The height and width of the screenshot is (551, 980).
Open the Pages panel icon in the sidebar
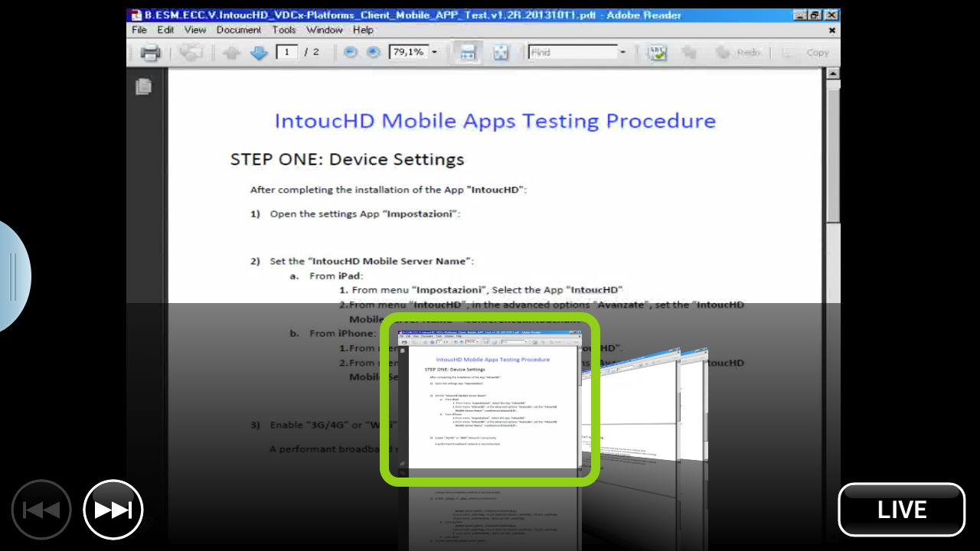pos(143,86)
